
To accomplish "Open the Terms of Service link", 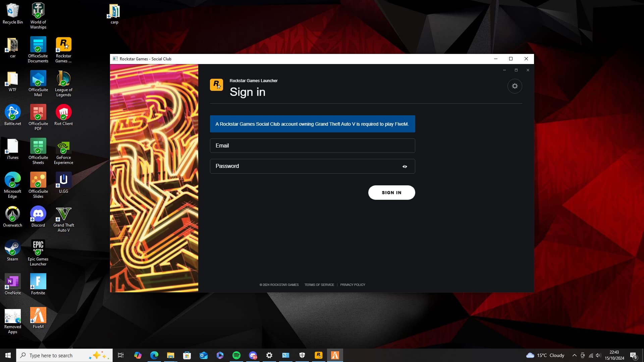I will point(319,285).
